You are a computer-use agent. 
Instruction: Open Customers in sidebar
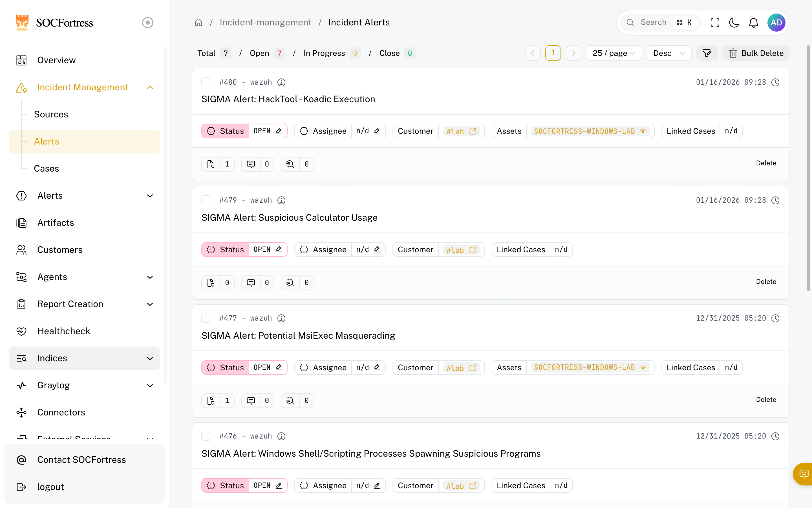85,250
